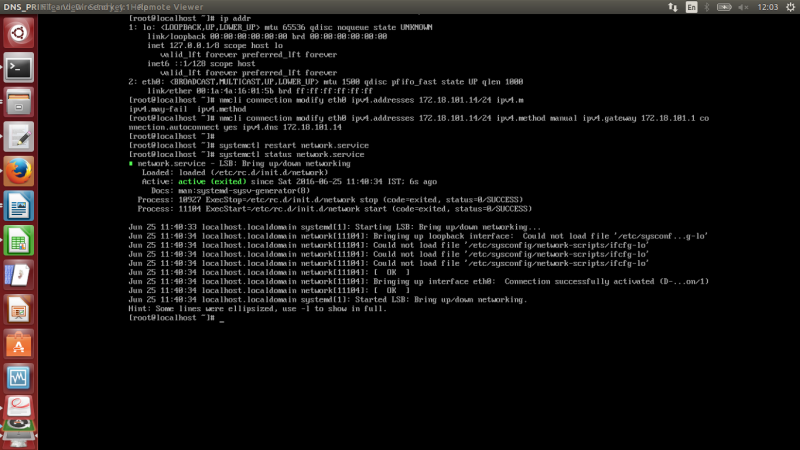Open En keyboard layout indicator

click(x=691, y=7)
